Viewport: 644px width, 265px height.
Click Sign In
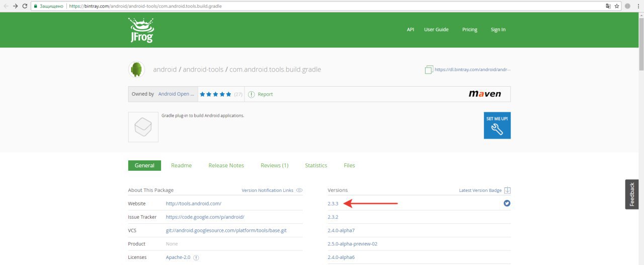pyautogui.click(x=498, y=30)
